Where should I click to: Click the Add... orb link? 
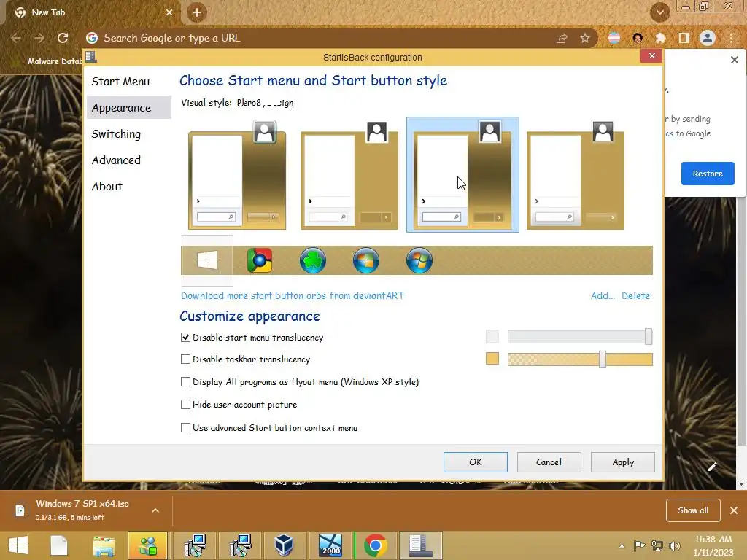[x=603, y=295]
